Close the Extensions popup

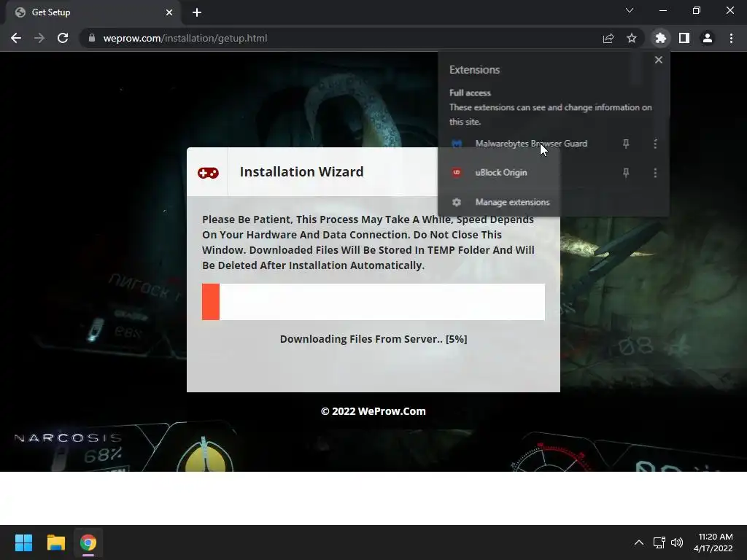click(659, 60)
